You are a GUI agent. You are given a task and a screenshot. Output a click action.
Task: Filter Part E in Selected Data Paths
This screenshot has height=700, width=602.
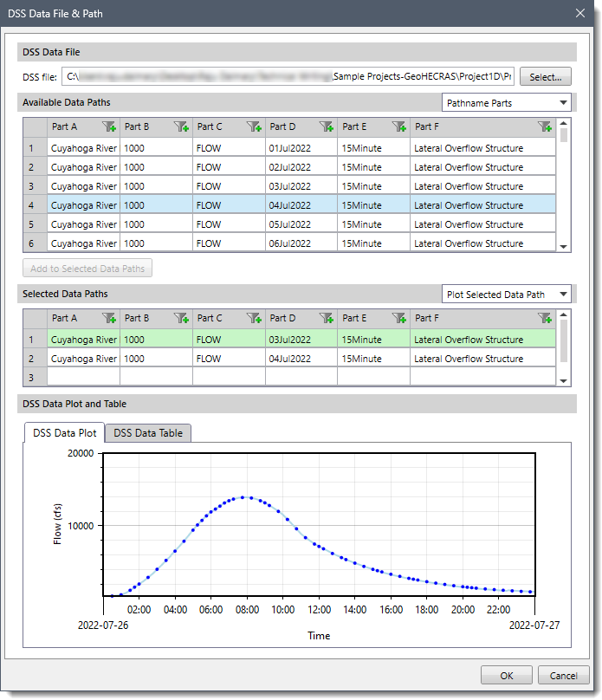point(399,318)
